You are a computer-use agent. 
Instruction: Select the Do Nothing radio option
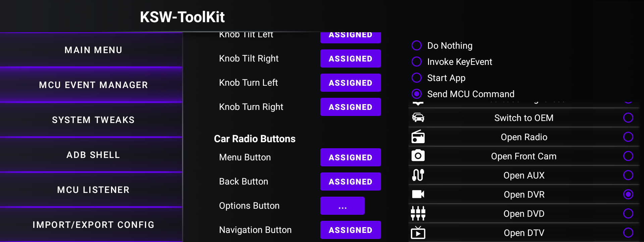coord(417,45)
